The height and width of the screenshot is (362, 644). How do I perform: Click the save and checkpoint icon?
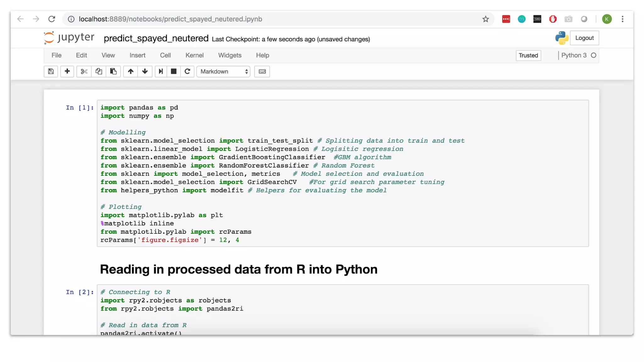51,71
